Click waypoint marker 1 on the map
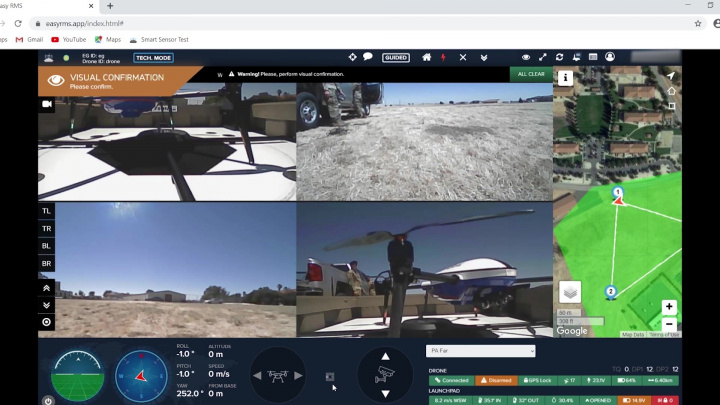Image resolution: width=720 pixels, height=405 pixels. 618,192
